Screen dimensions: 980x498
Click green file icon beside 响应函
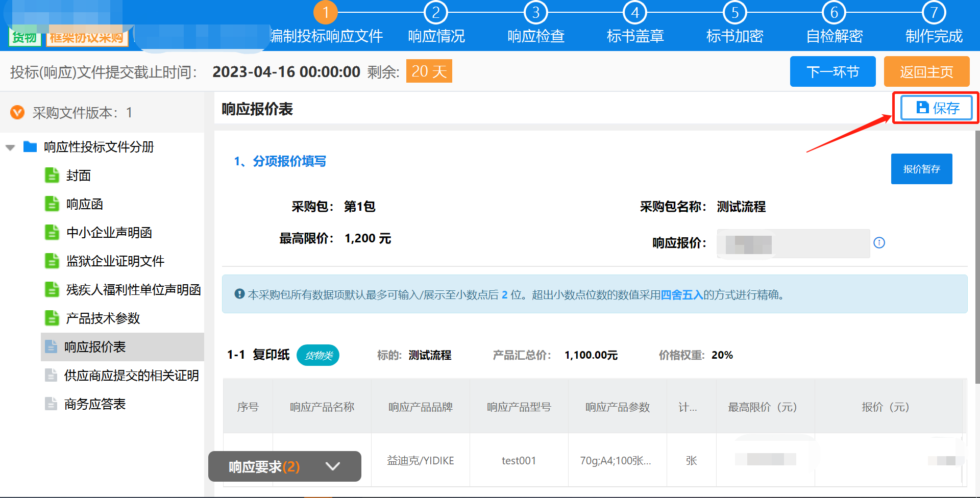point(52,204)
